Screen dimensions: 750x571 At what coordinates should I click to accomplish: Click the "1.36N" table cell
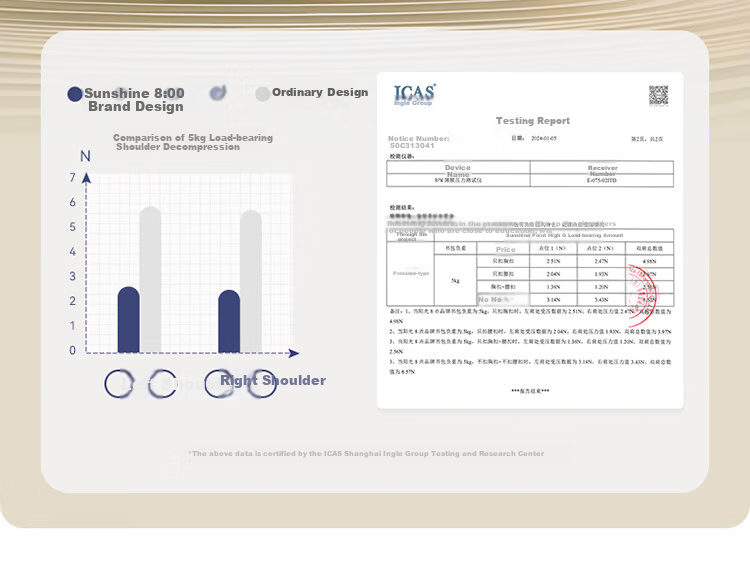[x=553, y=287]
